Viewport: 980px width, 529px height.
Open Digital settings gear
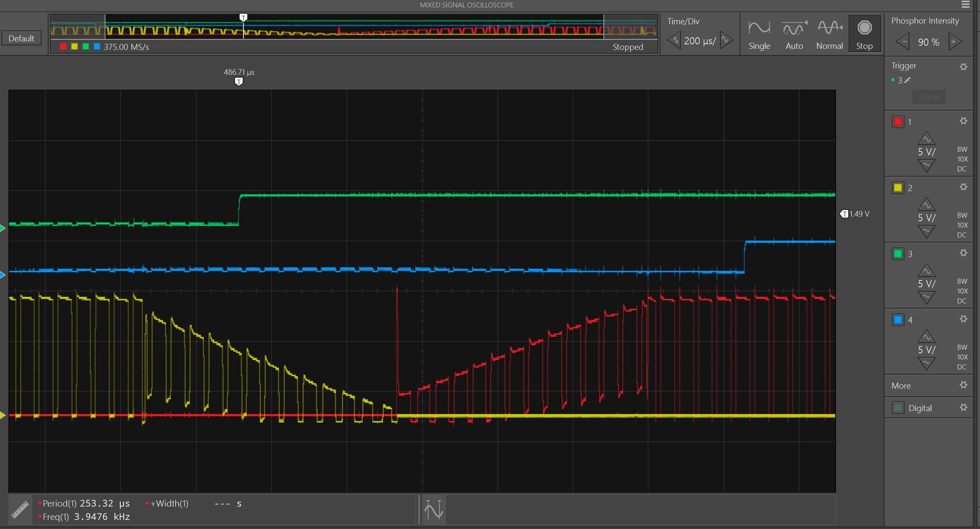point(963,407)
